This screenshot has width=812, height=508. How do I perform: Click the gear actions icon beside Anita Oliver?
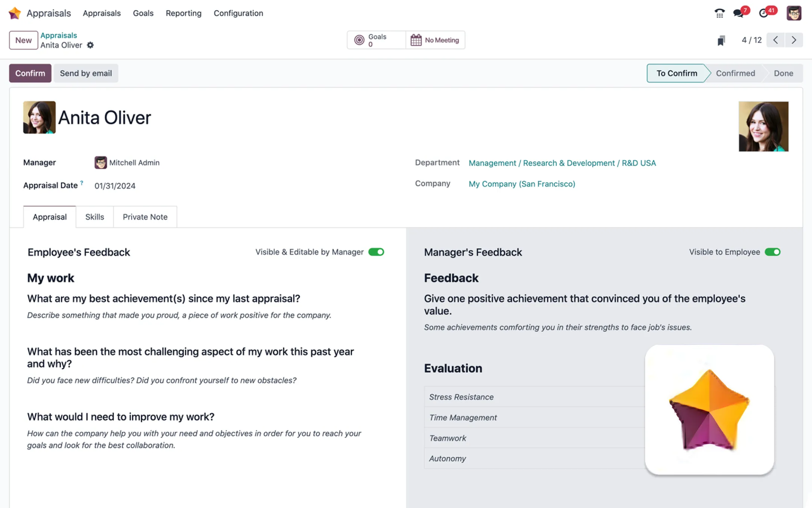90,45
